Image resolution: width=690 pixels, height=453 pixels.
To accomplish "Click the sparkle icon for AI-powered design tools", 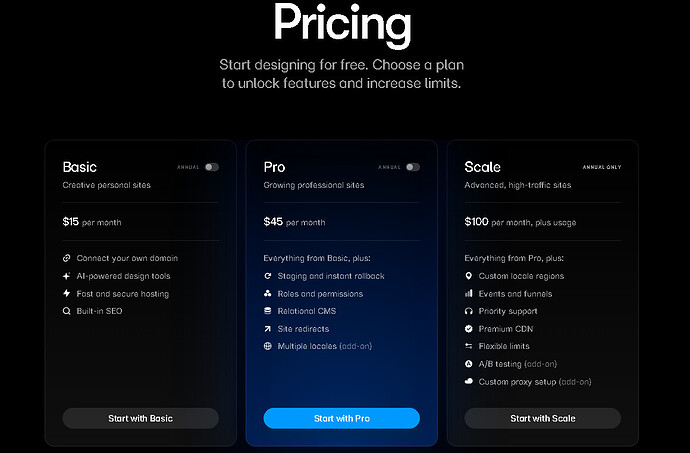I will click(66, 276).
